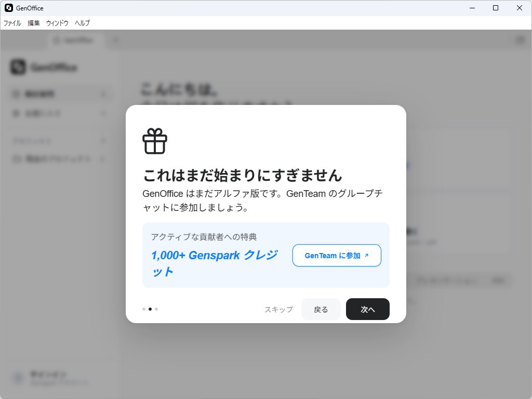
Task: Click the external-link arrow on GenTeam button
Action: pos(366,255)
